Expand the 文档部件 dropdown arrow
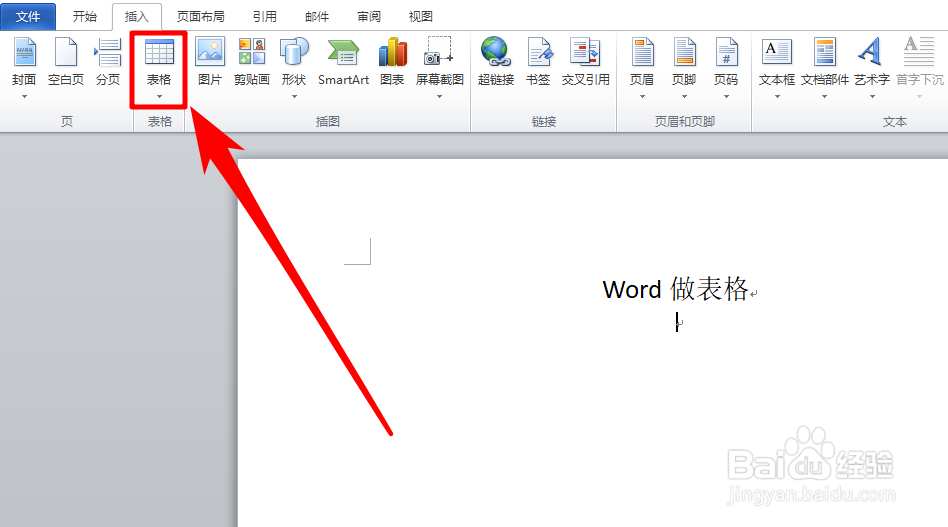This screenshot has height=527, width=948. point(825,97)
